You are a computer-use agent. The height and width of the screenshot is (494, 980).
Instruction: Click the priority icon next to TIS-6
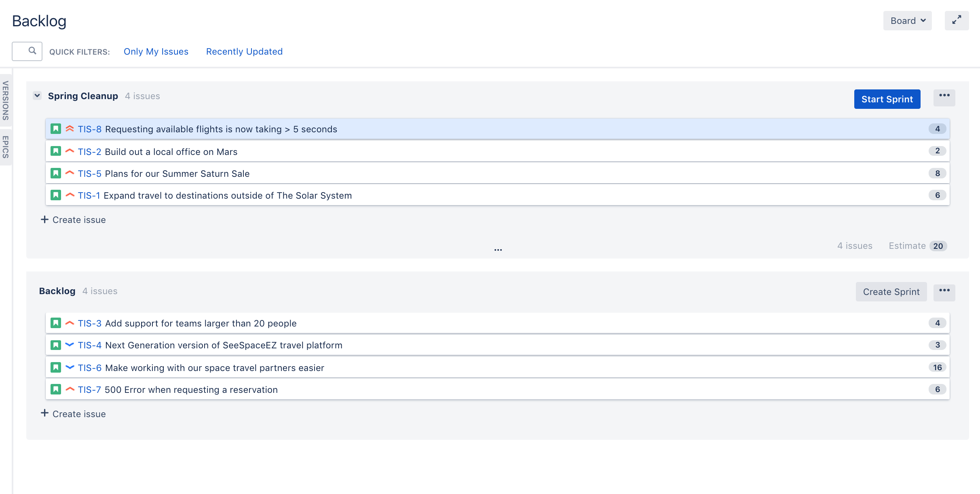coord(70,367)
